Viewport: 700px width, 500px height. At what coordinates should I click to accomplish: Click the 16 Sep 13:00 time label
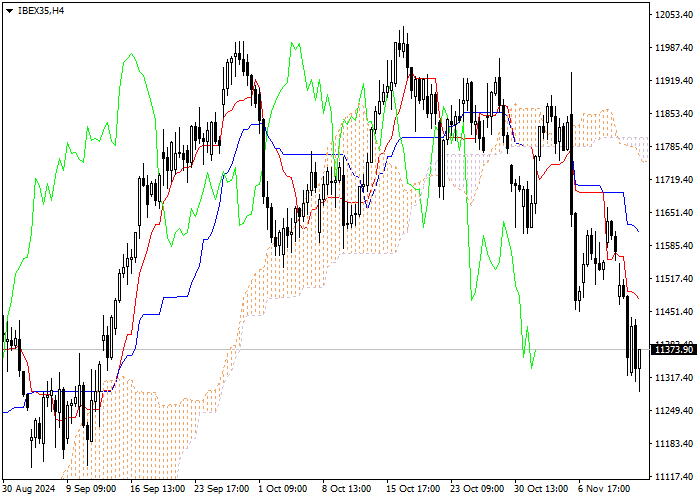pyautogui.click(x=158, y=489)
